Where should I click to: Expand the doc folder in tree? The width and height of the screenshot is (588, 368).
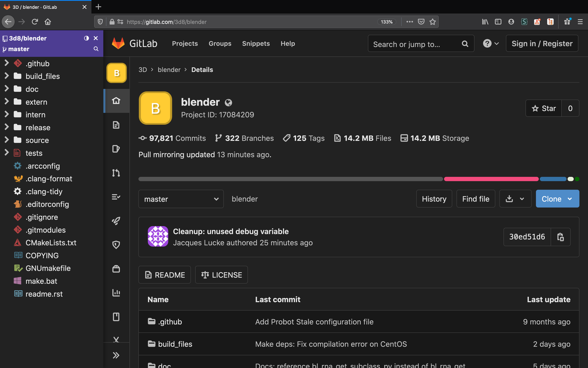tap(7, 89)
